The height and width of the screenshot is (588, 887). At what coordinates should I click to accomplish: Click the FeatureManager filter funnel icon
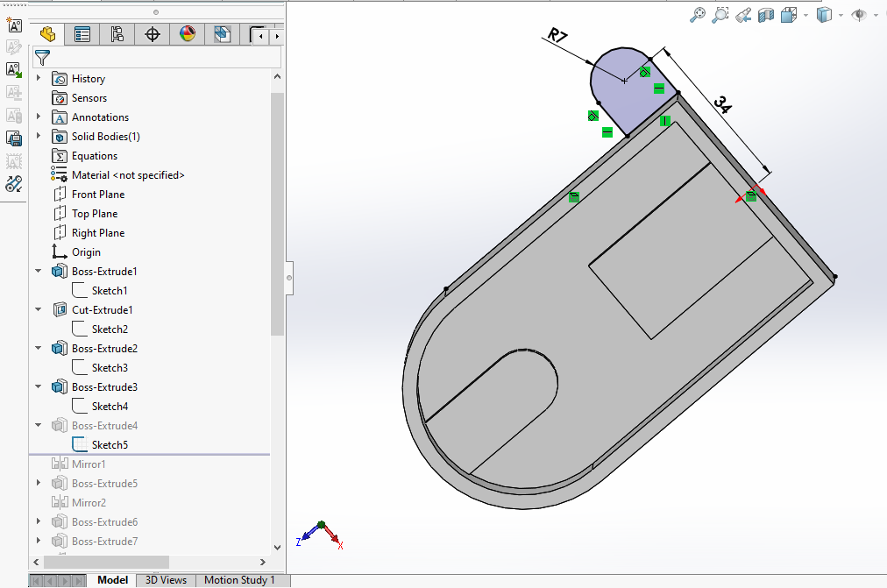click(42, 58)
